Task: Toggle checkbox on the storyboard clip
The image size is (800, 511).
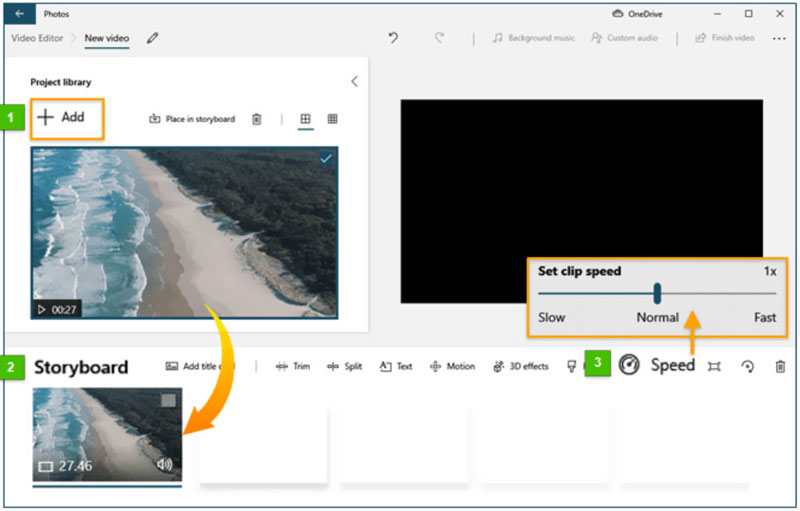Action: (x=168, y=400)
